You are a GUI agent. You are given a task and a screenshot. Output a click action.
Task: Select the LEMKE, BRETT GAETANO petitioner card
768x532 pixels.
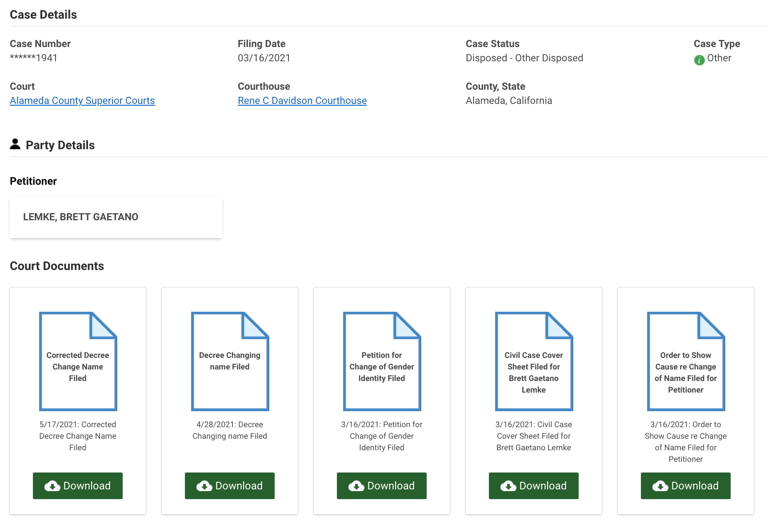(x=116, y=218)
